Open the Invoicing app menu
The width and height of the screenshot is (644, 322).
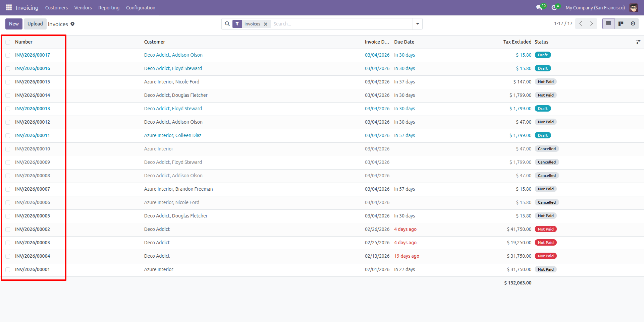27,7
